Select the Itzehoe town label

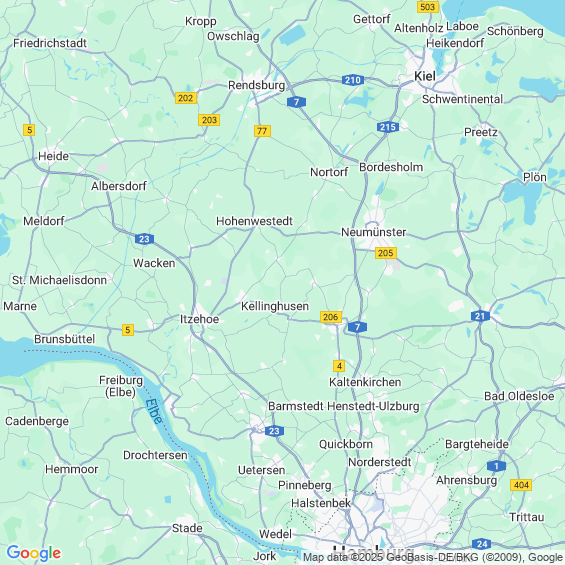(x=200, y=319)
